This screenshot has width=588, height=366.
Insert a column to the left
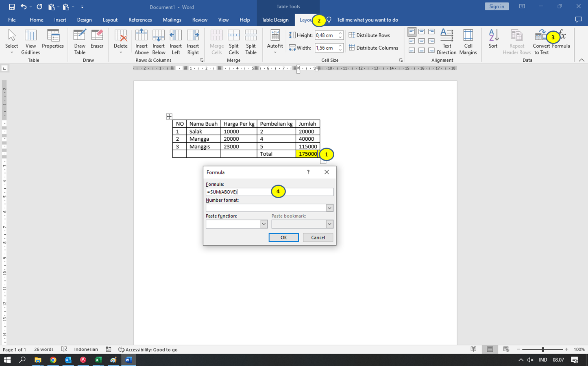pos(176,42)
